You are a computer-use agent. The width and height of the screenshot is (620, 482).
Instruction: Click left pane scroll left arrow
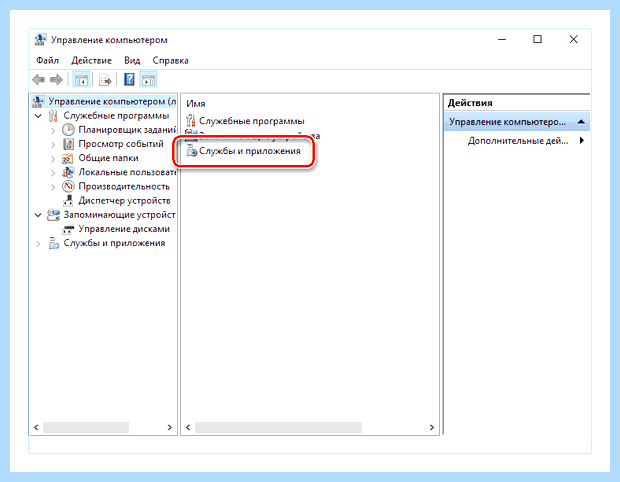click(36, 427)
